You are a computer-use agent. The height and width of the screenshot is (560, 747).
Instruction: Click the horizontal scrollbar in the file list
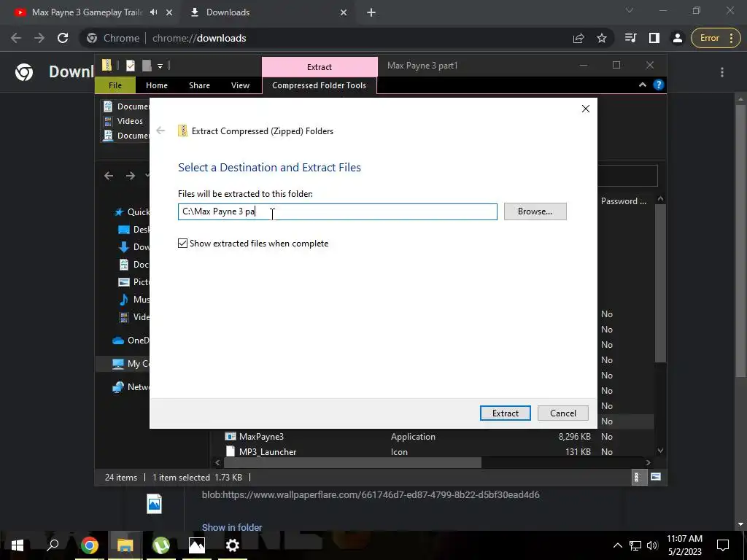(x=352, y=462)
